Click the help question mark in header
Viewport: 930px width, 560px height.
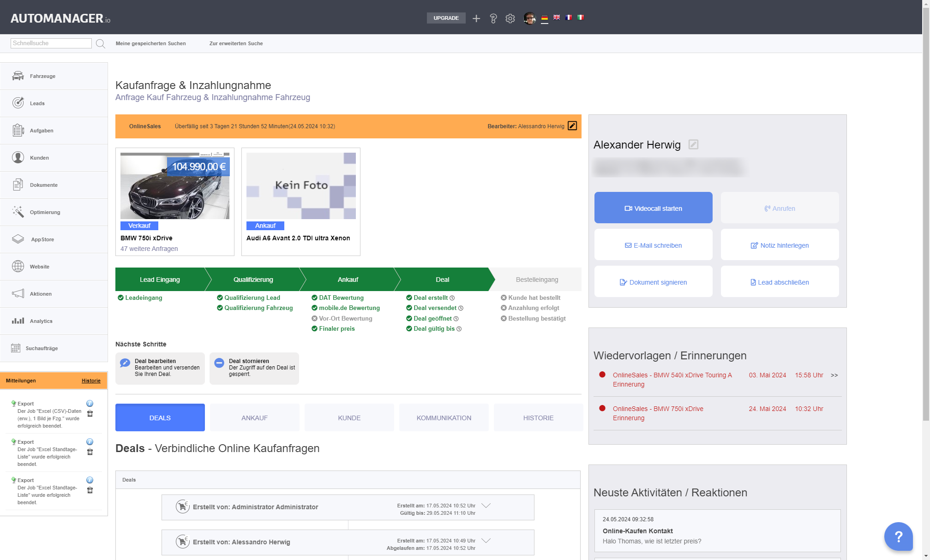[x=493, y=18]
